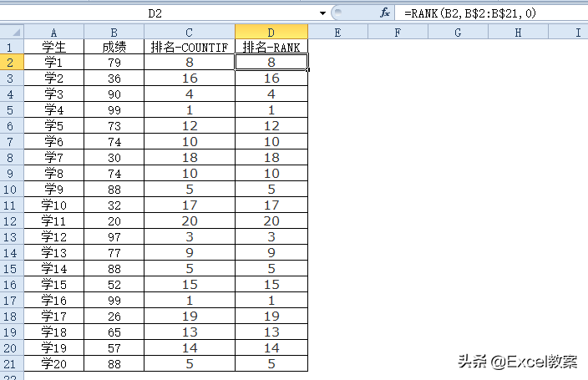
Task: Click cell containing '学5'
Action: [x=54, y=125]
